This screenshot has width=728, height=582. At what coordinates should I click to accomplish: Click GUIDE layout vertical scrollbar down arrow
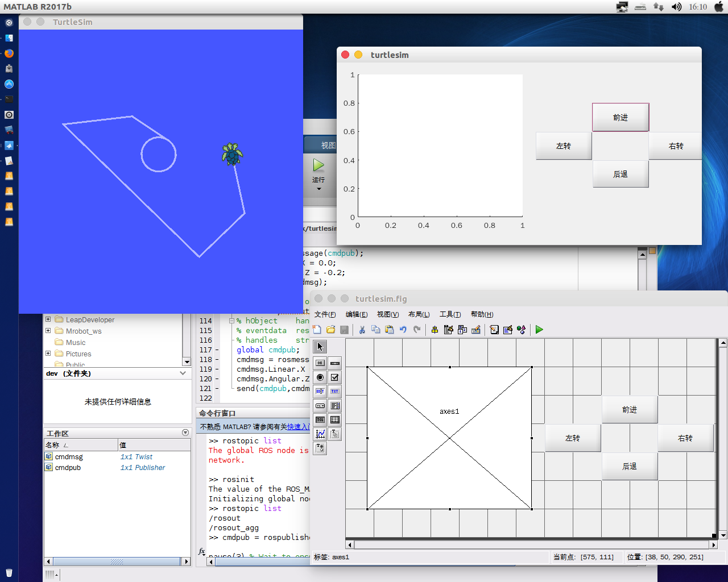coord(723,535)
